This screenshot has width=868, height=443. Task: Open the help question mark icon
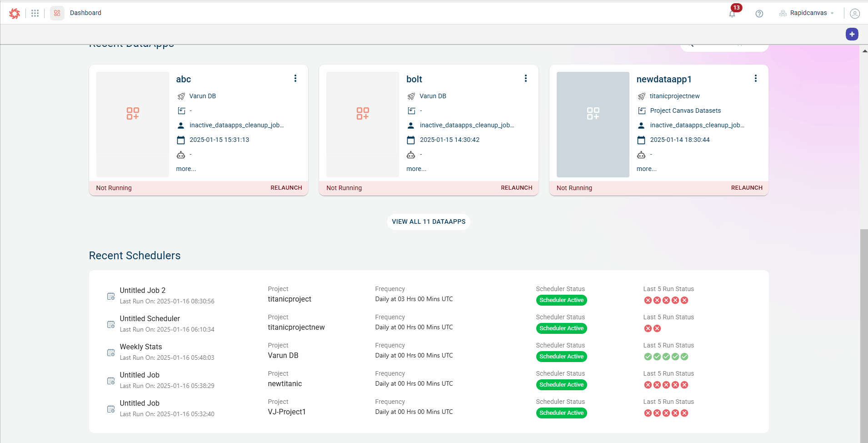pyautogui.click(x=759, y=14)
